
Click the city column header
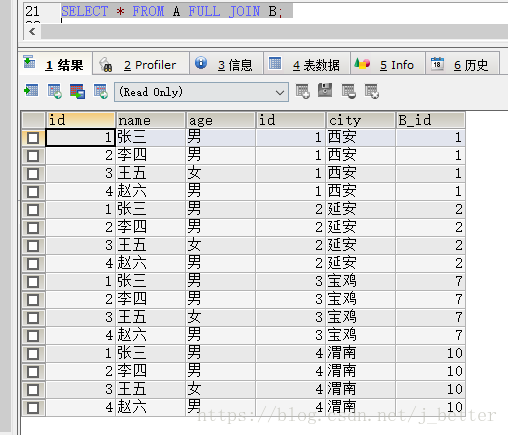coord(360,120)
